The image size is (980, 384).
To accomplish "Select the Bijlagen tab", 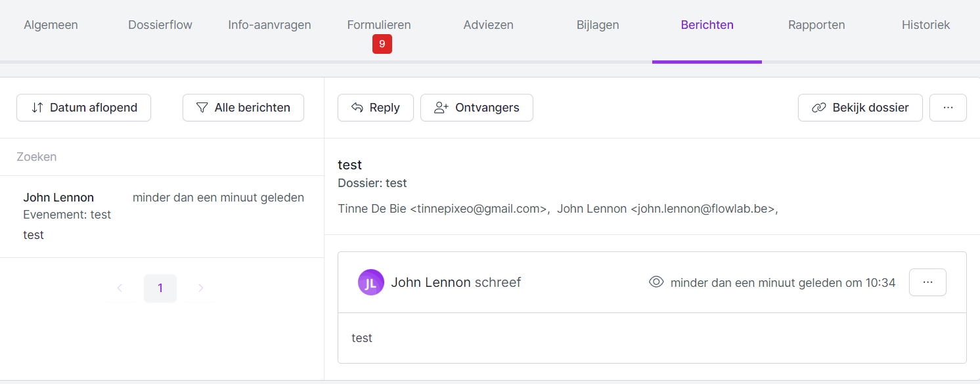I will point(597,25).
